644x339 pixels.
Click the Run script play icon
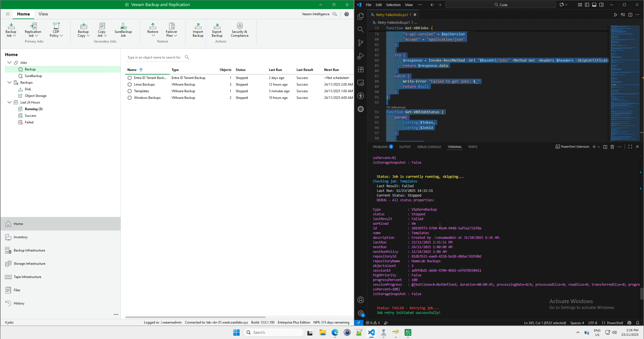(x=616, y=15)
